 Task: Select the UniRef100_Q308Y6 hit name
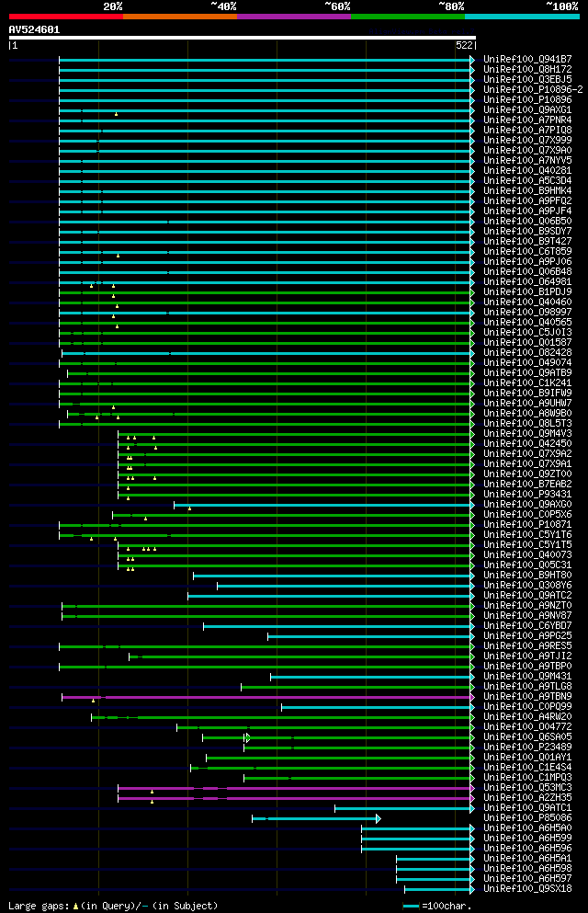coord(527,585)
